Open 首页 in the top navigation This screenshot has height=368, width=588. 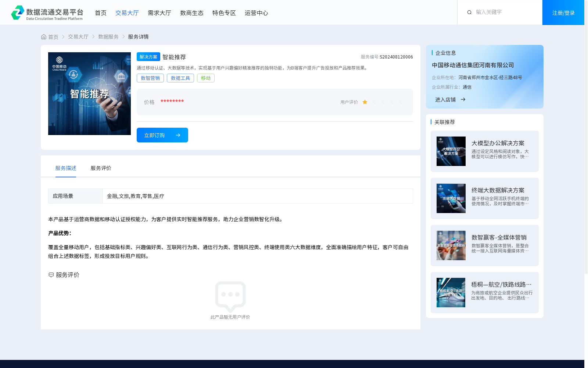(x=101, y=13)
